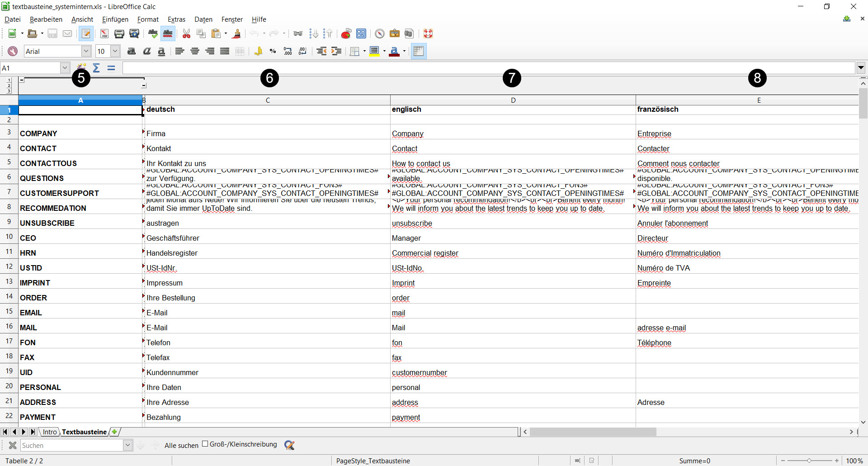This screenshot has width=868, height=466.
Task: Switch to the Intro sheet tab
Action: 50,432
